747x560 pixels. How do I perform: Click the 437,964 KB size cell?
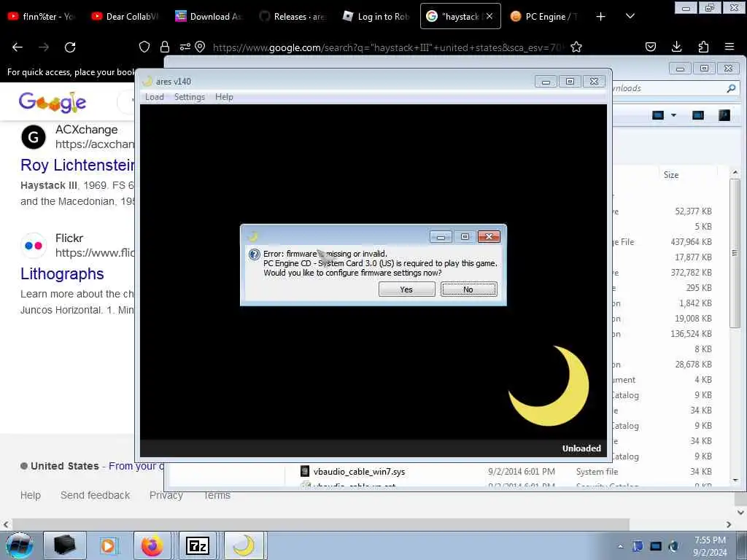pos(692,241)
